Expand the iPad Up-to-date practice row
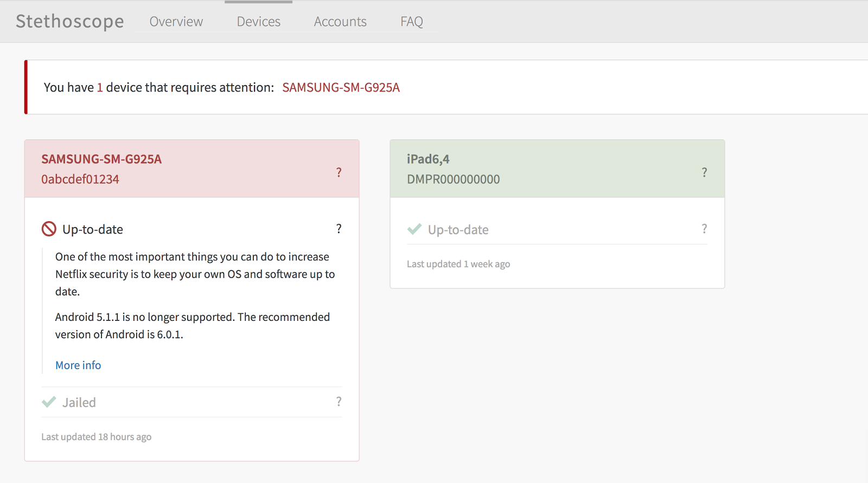The width and height of the screenshot is (868, 483). 458,230
